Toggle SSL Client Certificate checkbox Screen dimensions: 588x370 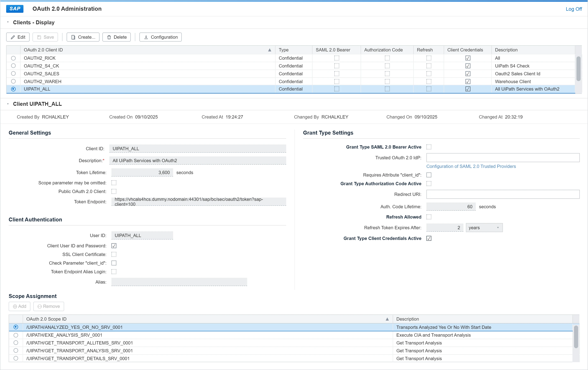114,254
